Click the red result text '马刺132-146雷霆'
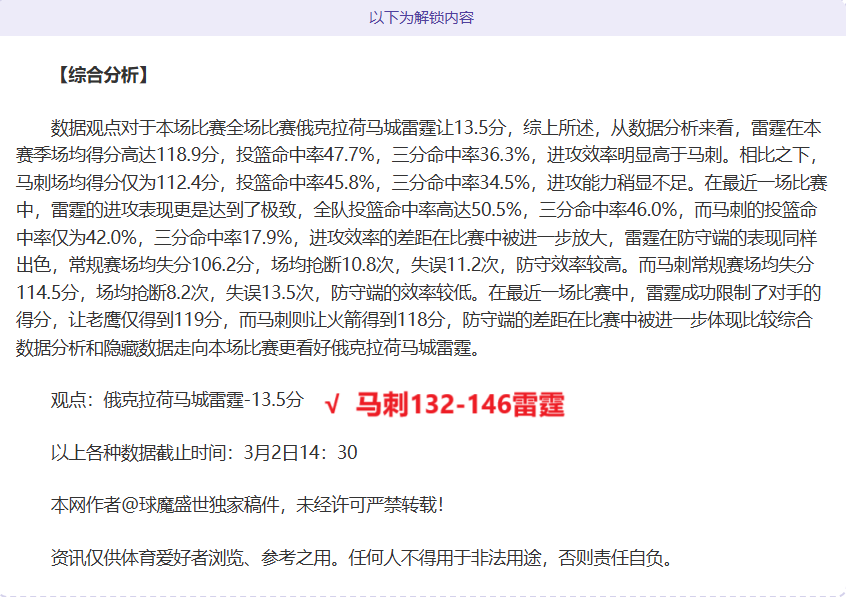The image size is (846, 597). 460,404
